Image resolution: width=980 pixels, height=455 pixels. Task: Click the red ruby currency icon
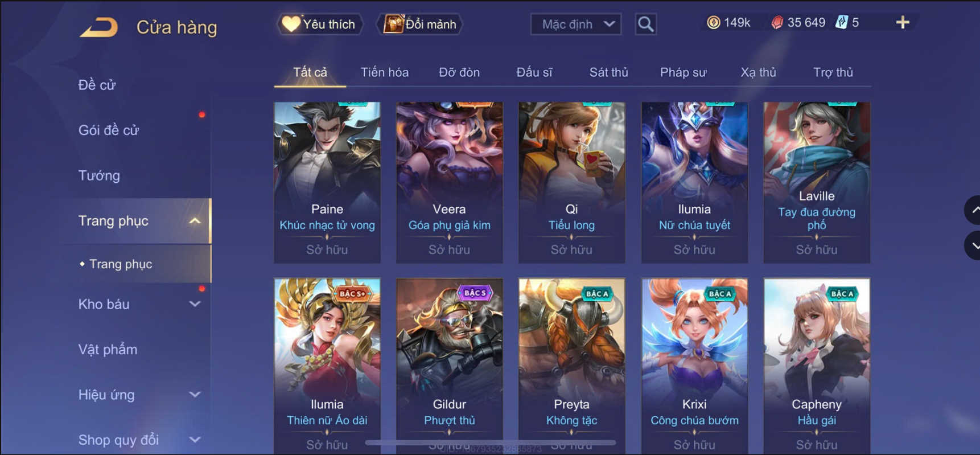777,23
